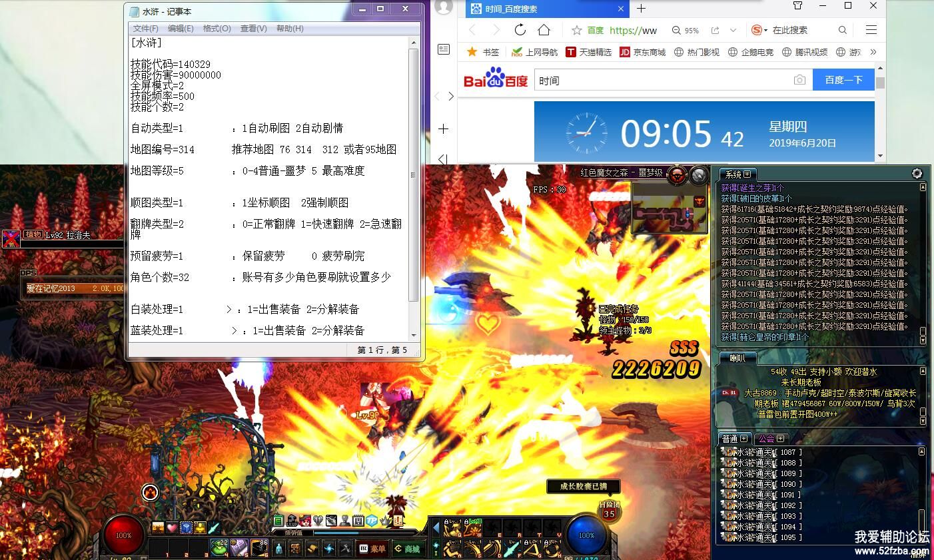Open the 帮助(H) menu in Notepad
Image resolution: width=934 pixels, height=560 pixels.
290,29
